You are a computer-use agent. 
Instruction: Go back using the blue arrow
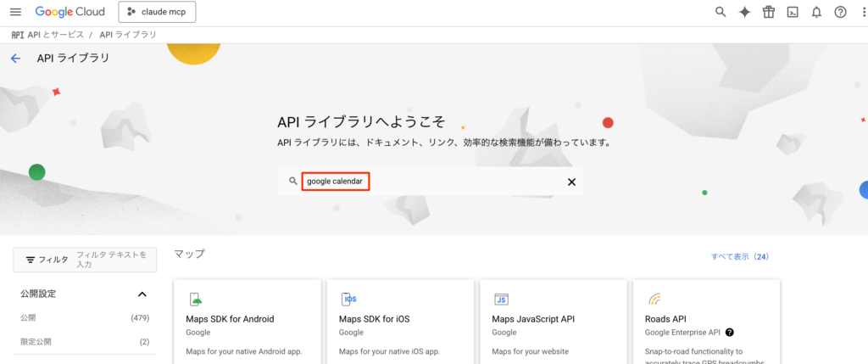[15, 59]
